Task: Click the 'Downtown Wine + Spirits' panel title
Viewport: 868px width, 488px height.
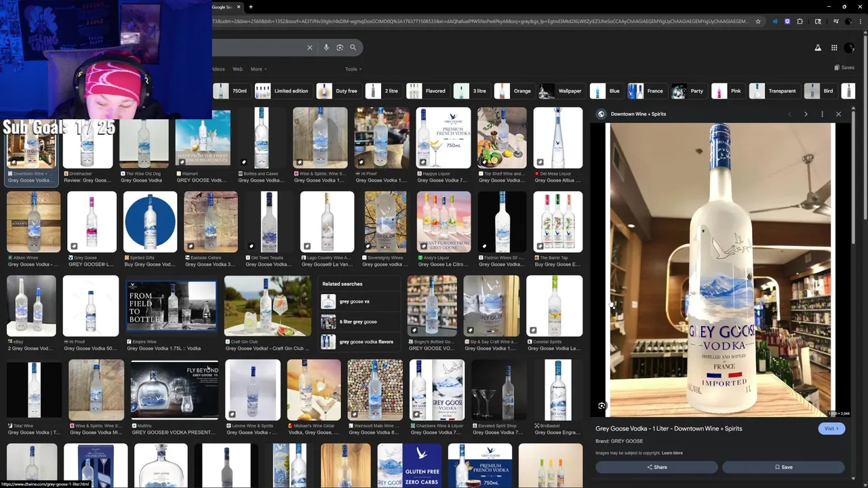Action: [638, 114]
